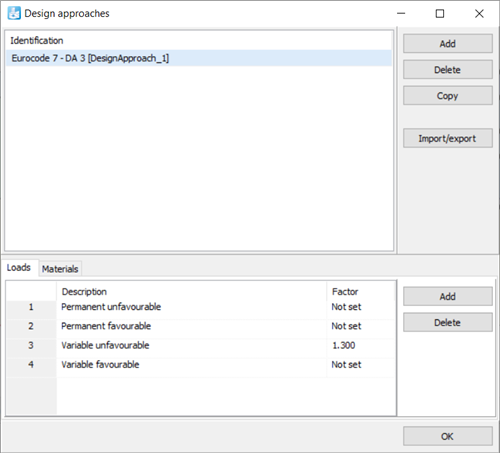Delete the selected design approach
This screenshot has height=453, width=500.
tap(448, 70)
